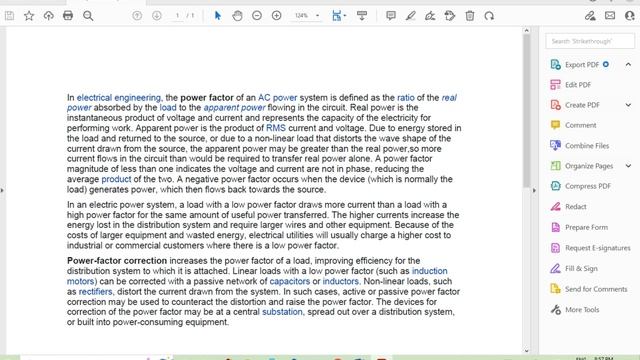Open the Find text magnifier icon
The image size is (640, 360).
(88, 16)
